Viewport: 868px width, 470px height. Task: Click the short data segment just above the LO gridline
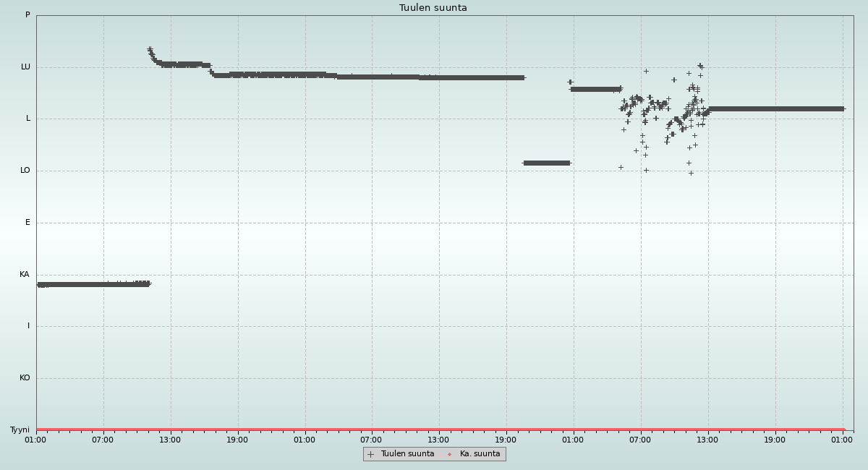(x=546, y=163)
